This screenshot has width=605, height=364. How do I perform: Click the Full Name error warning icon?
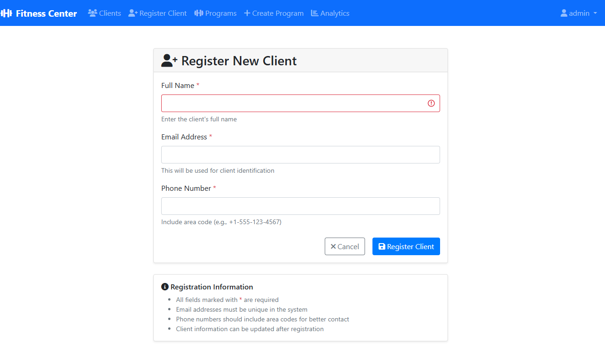pyautogui.click(x=431, y=103)
